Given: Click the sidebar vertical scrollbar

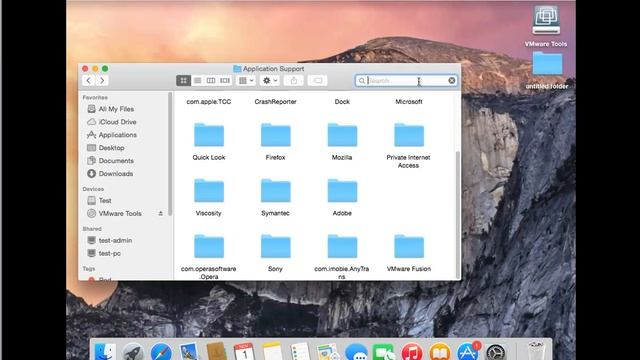Looking at the screenshot, I should click(170, 154).
